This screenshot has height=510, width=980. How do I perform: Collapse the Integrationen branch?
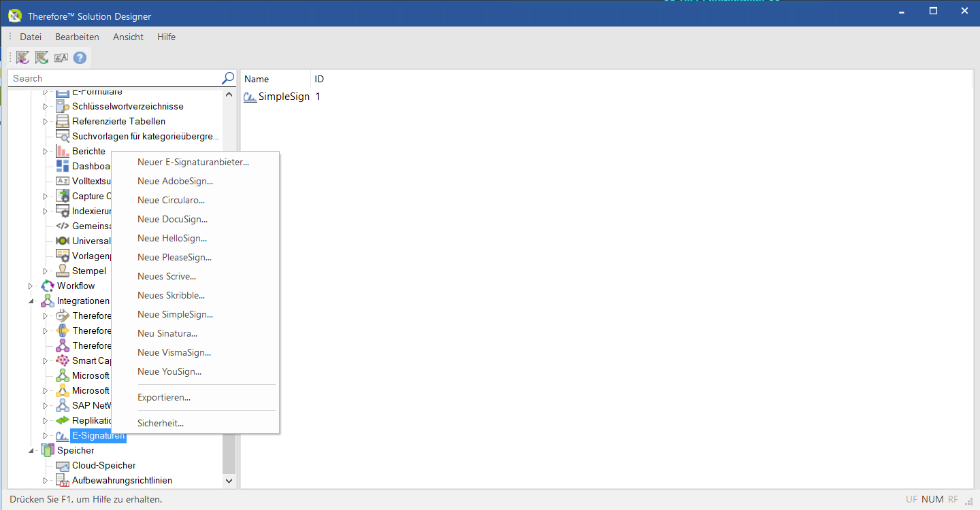(31, 301)
